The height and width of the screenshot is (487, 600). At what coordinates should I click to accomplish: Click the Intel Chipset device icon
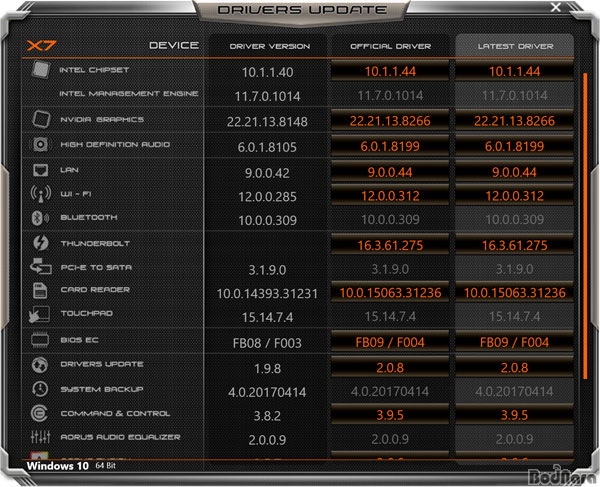(x=41, y=70)
